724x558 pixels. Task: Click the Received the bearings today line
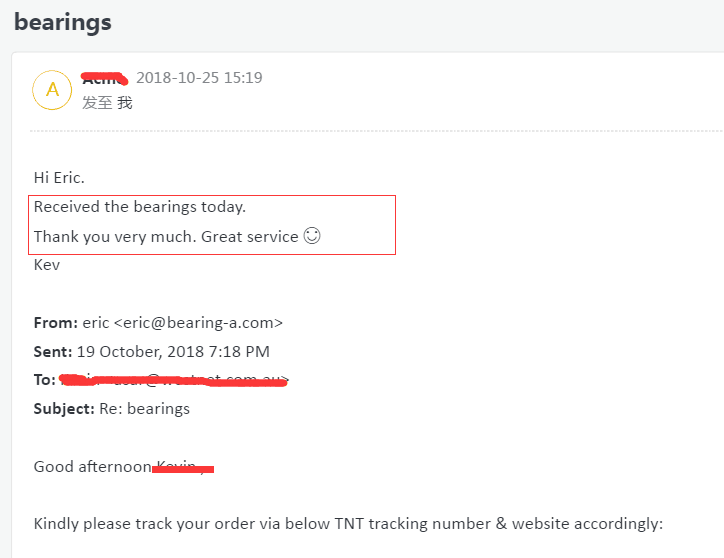140,207
